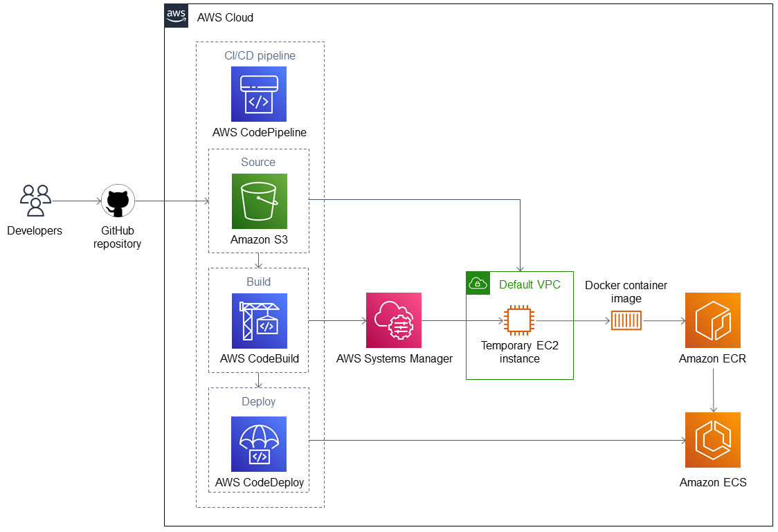Select the 'Developers' label

pyautogui.click(x=35, y=230)
